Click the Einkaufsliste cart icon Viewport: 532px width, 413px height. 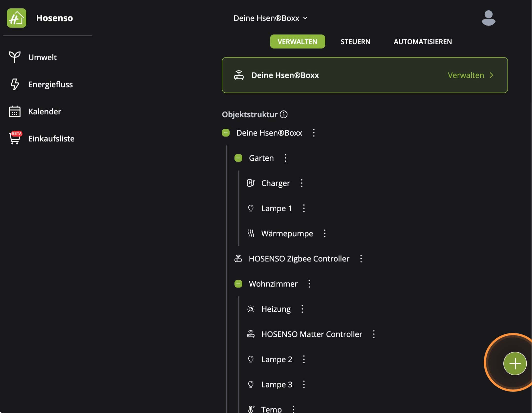coord(15,138)
